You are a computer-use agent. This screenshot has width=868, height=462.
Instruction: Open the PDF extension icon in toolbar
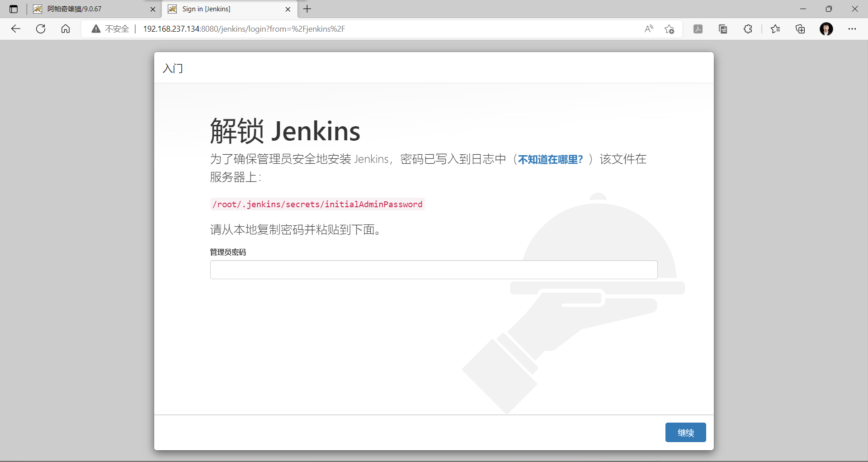(698, 29)
